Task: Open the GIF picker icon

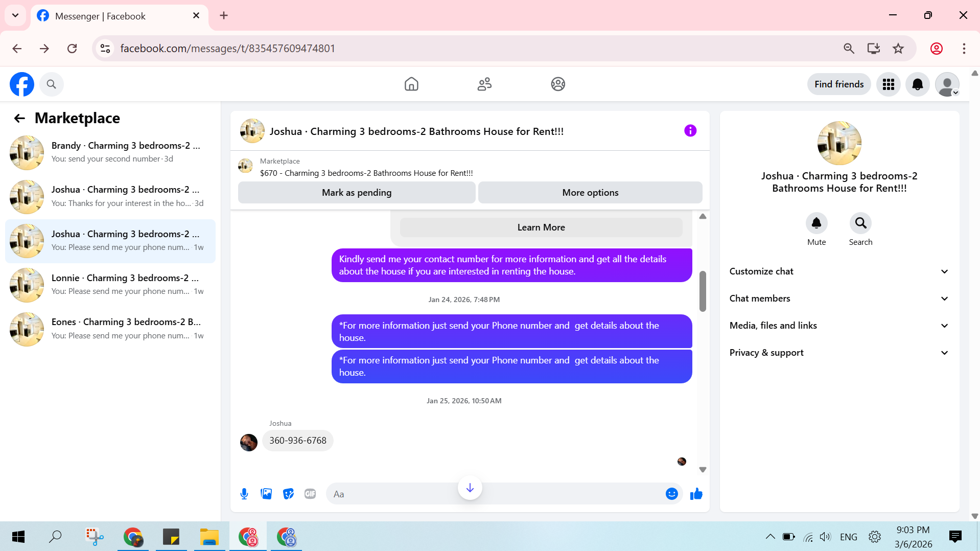Action: (310, 494)
